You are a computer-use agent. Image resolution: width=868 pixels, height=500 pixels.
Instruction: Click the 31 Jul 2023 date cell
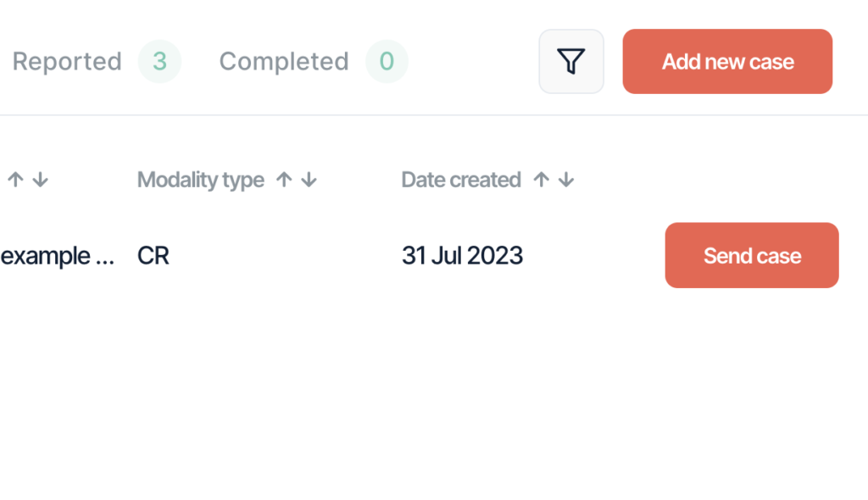coord(462,256)
